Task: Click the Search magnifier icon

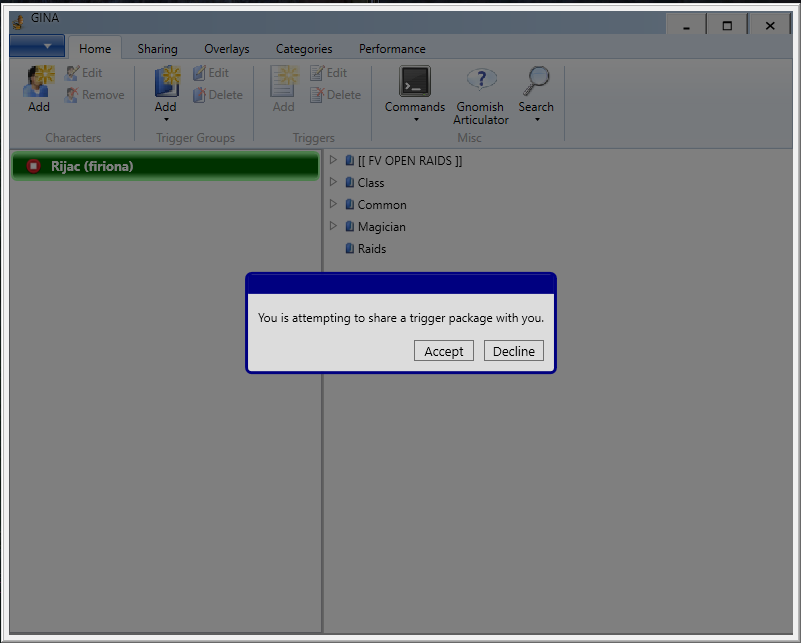Action: [x=536, y=81]
